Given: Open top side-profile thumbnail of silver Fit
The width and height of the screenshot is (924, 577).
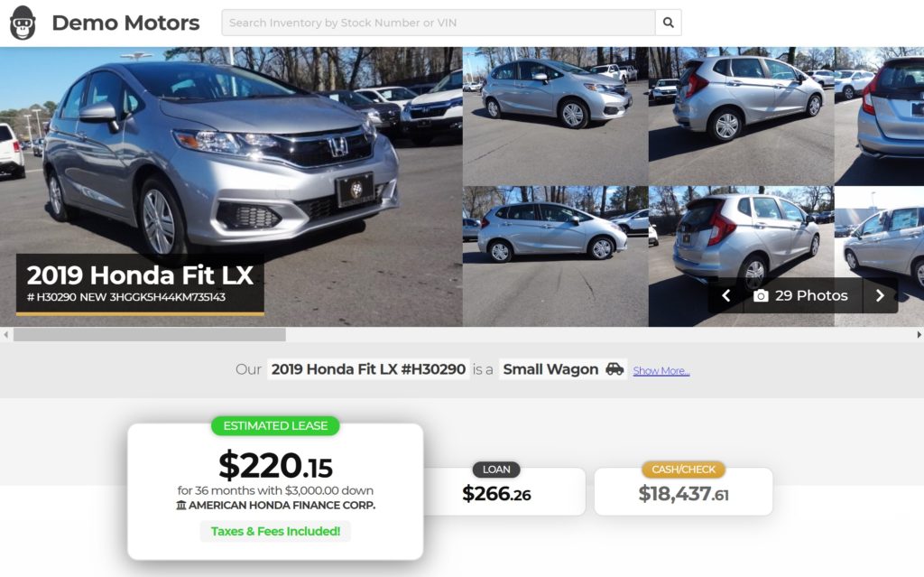Looking at the screenshot, I should pyautogui.click(x=555, y=116).
